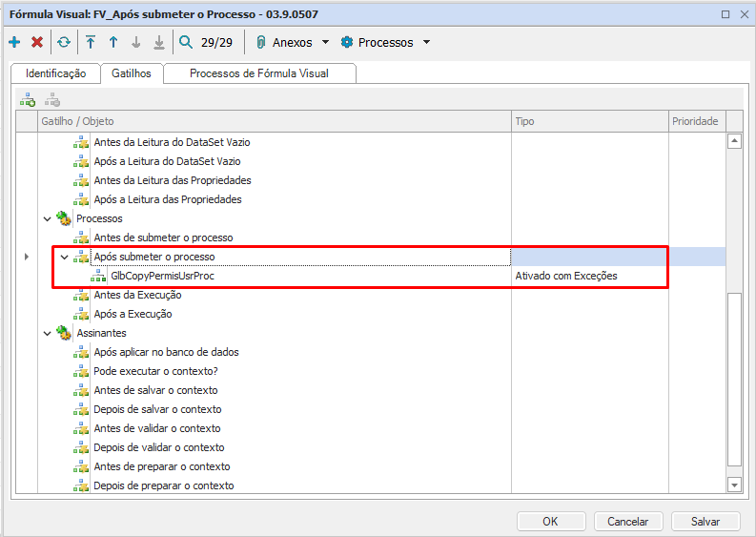Image resolution: width=756 pixels, height=537 pixels.
Task: Select the Gatilhos tab
Action: [x=132, y=73]
